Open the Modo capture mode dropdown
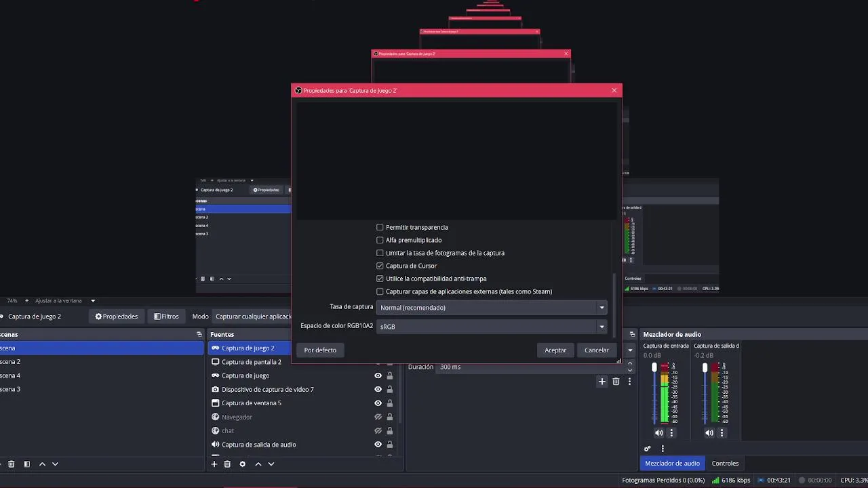Screen dimensions: 868x488 (253, 317)
